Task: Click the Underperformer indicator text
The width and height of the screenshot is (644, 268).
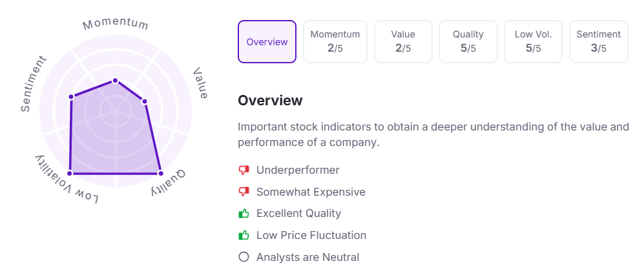Action: point(298,170)
